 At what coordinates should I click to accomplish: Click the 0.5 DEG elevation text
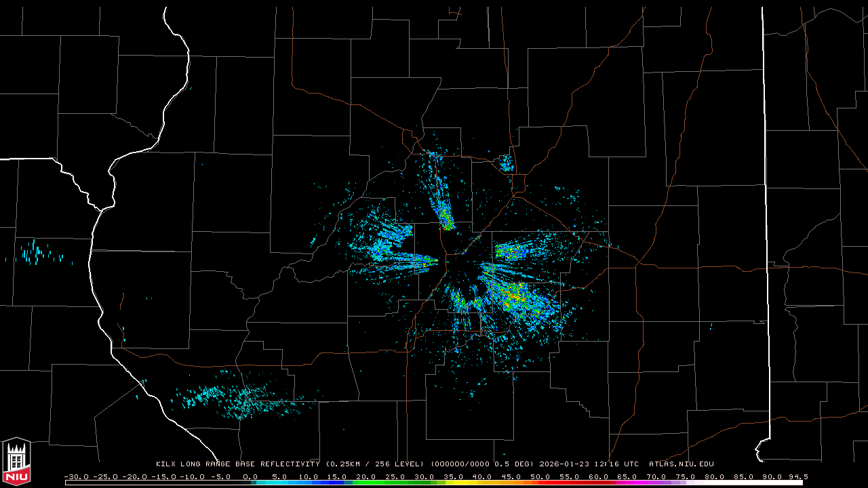(512, 464)
